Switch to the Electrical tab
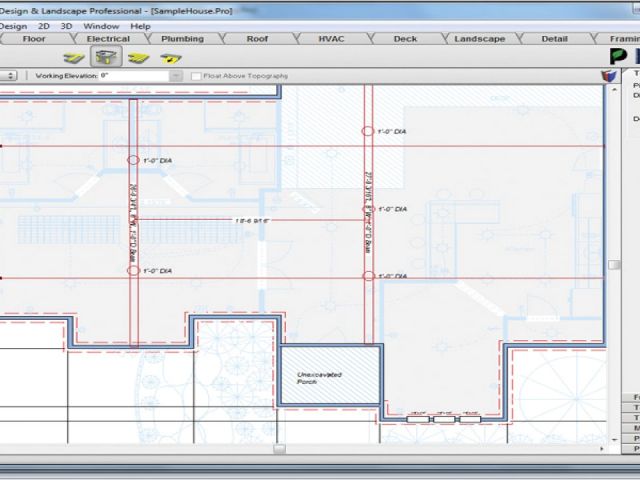Image resolution: width=640 pixels, height=480 pixels. click(x=108, y=39)
